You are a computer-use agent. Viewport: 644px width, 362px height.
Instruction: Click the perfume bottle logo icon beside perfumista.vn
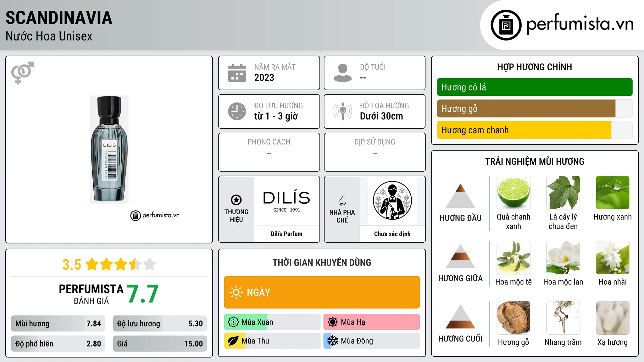[x=506, y=25]
